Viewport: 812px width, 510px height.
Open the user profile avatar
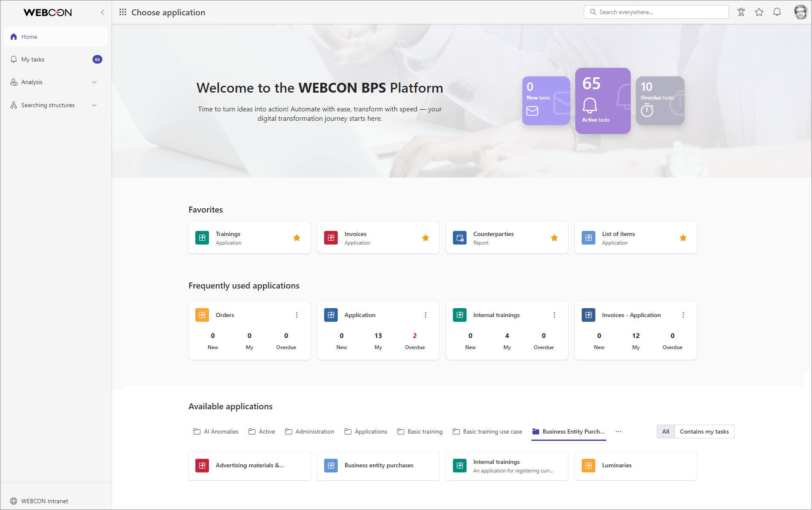[x=800, y=12]
